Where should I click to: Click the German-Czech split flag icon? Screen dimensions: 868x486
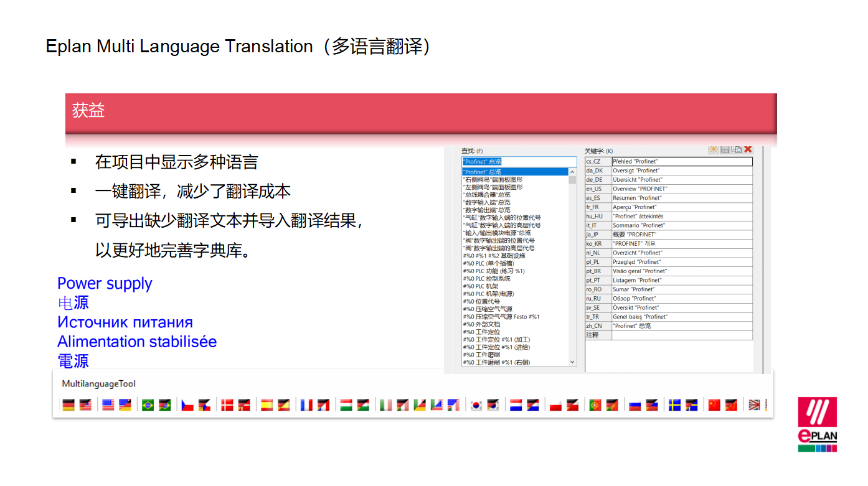coord(204,405)
